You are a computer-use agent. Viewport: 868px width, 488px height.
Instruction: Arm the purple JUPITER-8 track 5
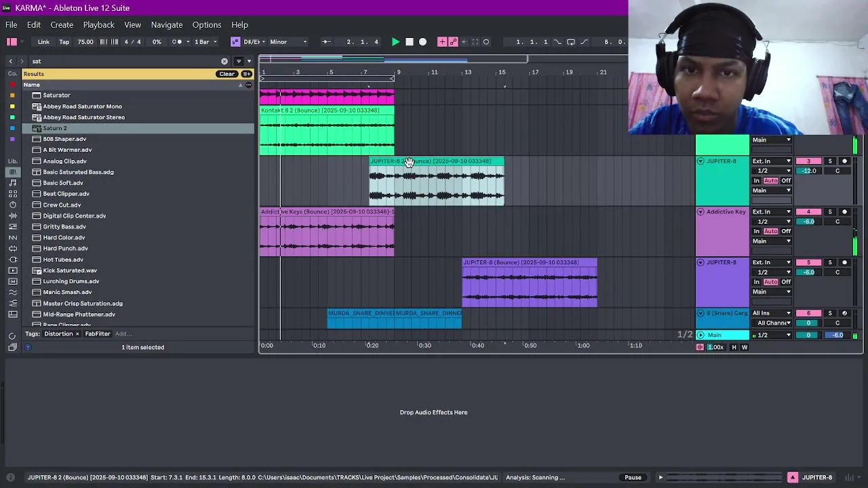[844, 262]
